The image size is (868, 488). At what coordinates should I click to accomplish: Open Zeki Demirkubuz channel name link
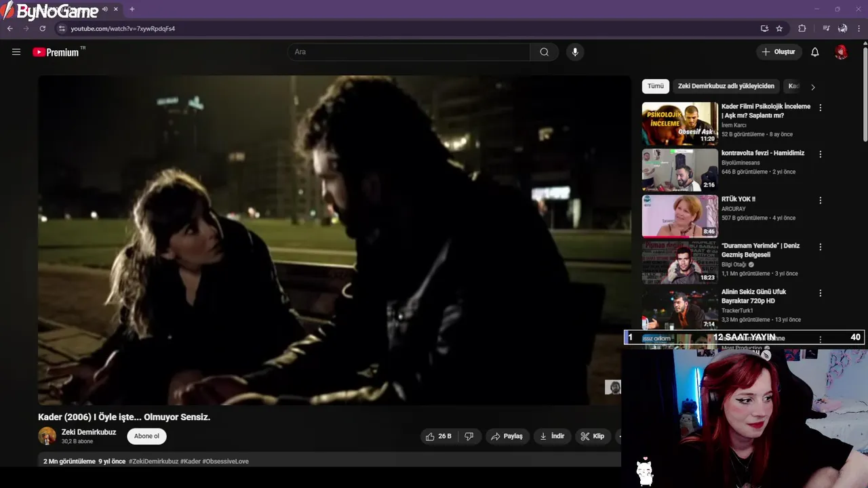(x=89, y=432)
